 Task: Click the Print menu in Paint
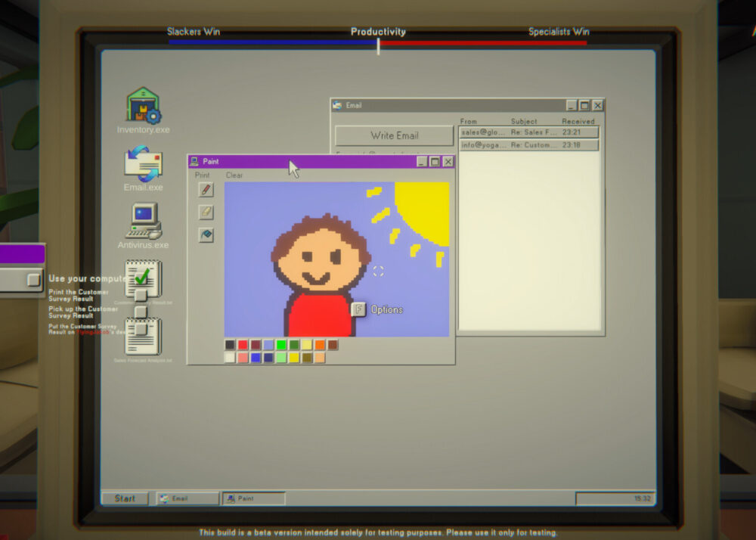pyautogui.click(x=202, y=175)
